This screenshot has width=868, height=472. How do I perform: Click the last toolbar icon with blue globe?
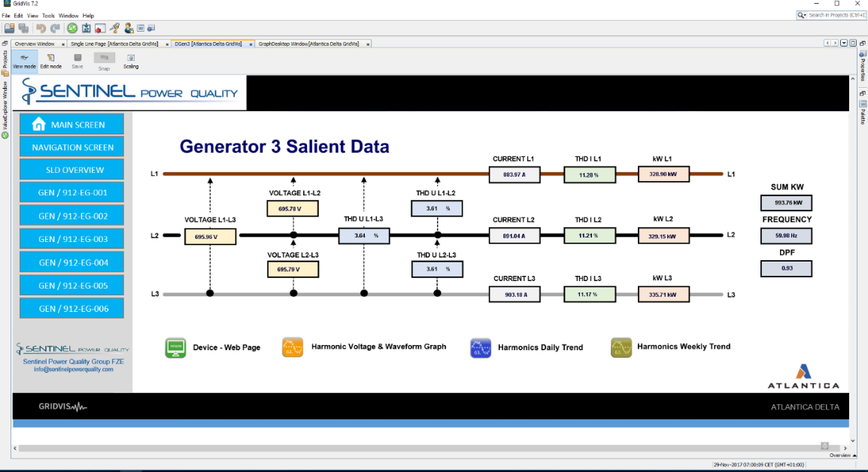point(151,28)
